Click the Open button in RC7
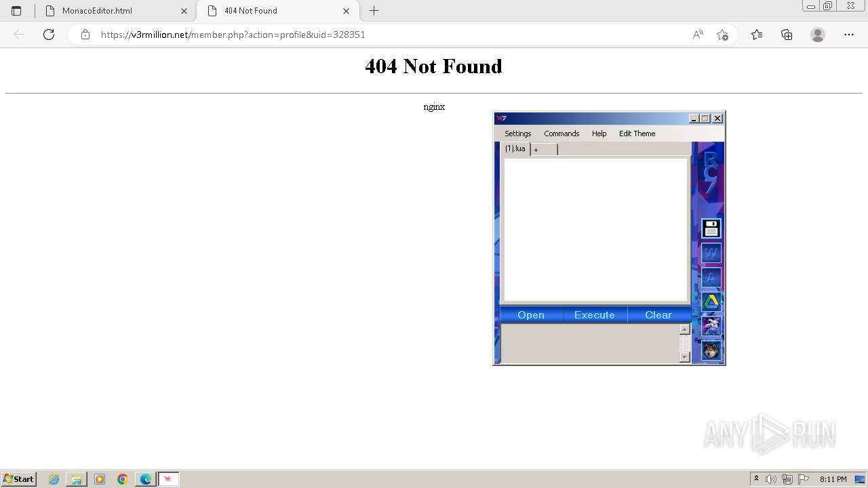868x488 pixels. [x=531, y=314]
